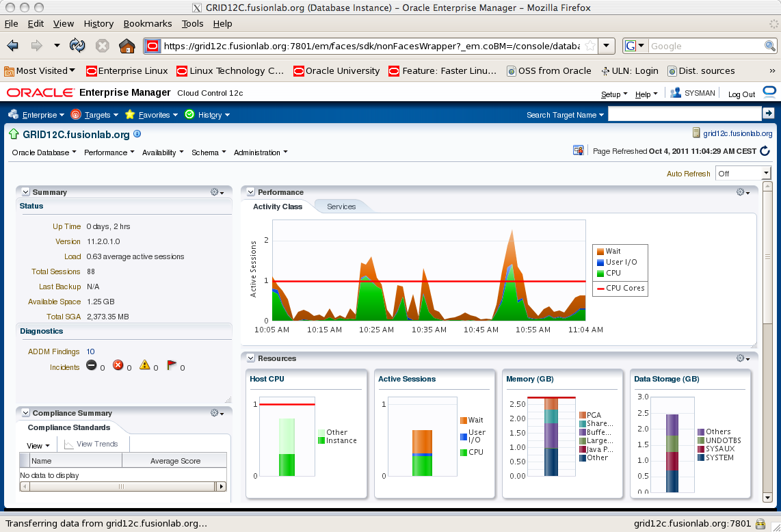781x532 pixels.
Task: Collapse the Compliance Summary panel
Action: [26, 413]
